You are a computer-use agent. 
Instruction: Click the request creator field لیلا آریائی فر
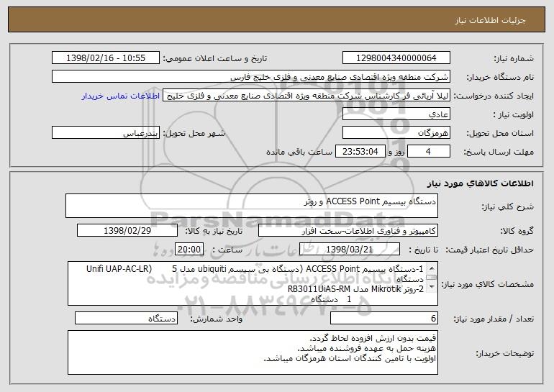[306, 96]
